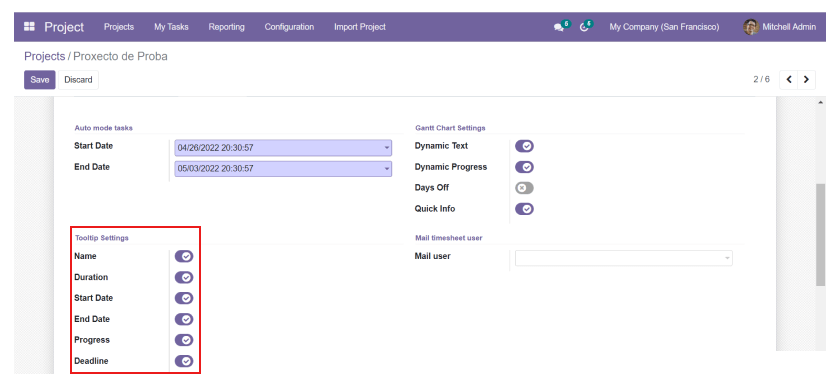This screenshot has width=840, height=385.
Task: Open the apps grid menu icon
Action: [29, 27]
